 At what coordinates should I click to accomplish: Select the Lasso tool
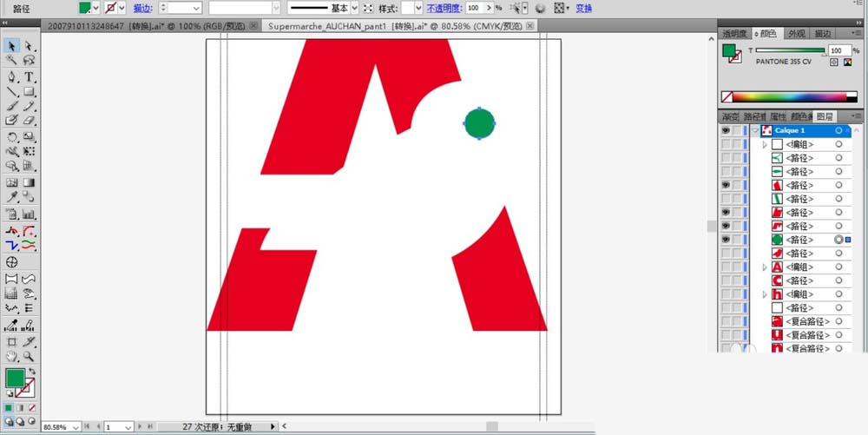29,60
